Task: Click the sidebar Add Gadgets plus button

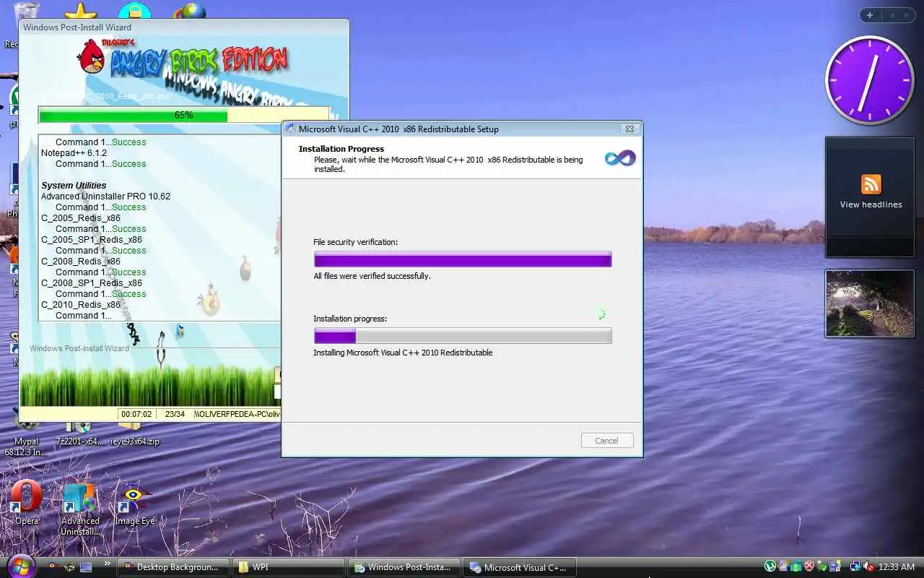Action: 869,15
